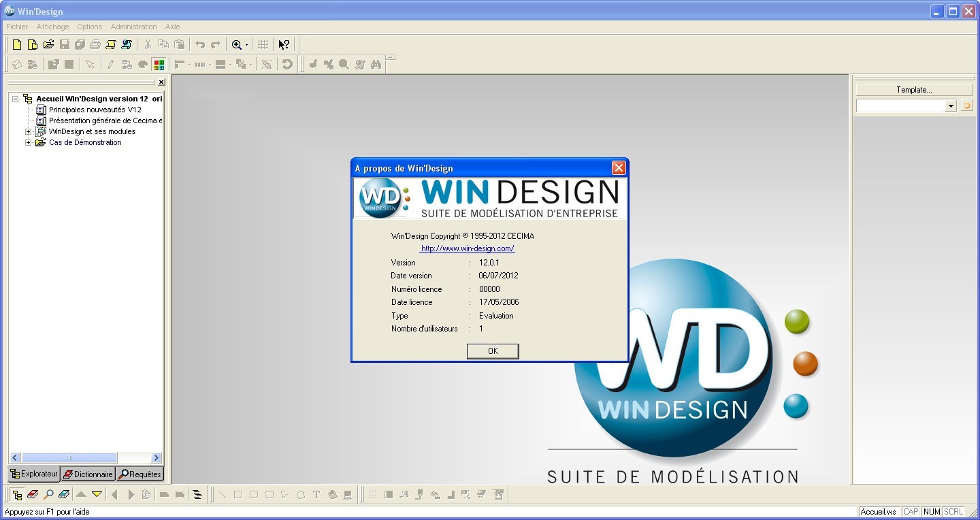Expand WinDesign et ses modules node

[x=28, y=131]
